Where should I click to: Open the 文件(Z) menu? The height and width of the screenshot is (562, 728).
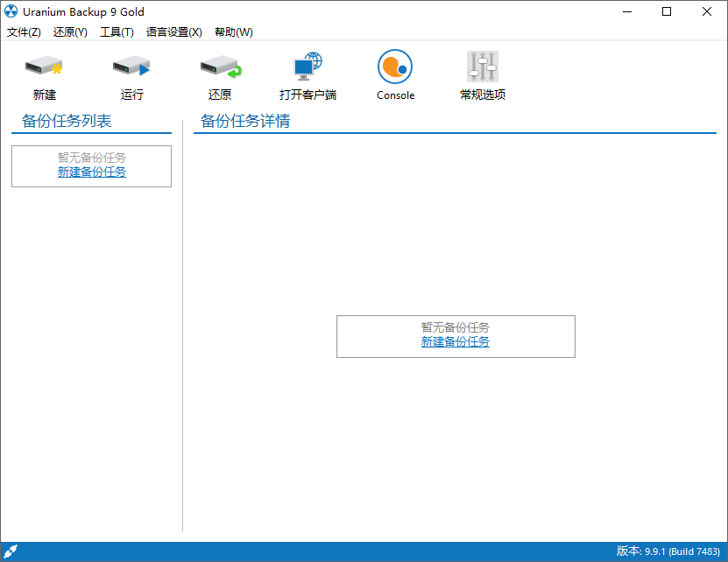(24, 32)
